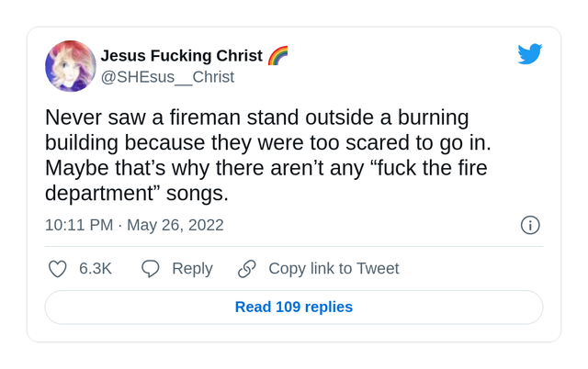Click the reply speech bubble icon
Image resolution: width=588 pixels, height=369 pixels.
[x=151, y=269]
